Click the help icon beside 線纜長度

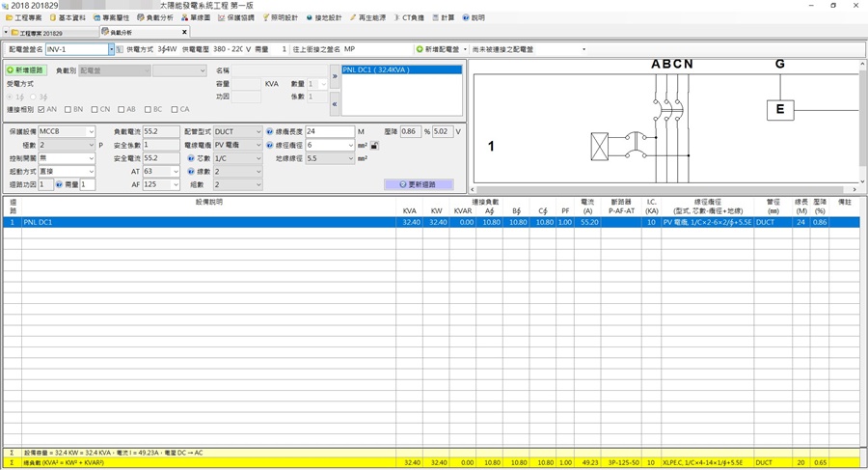pos(270,131)
